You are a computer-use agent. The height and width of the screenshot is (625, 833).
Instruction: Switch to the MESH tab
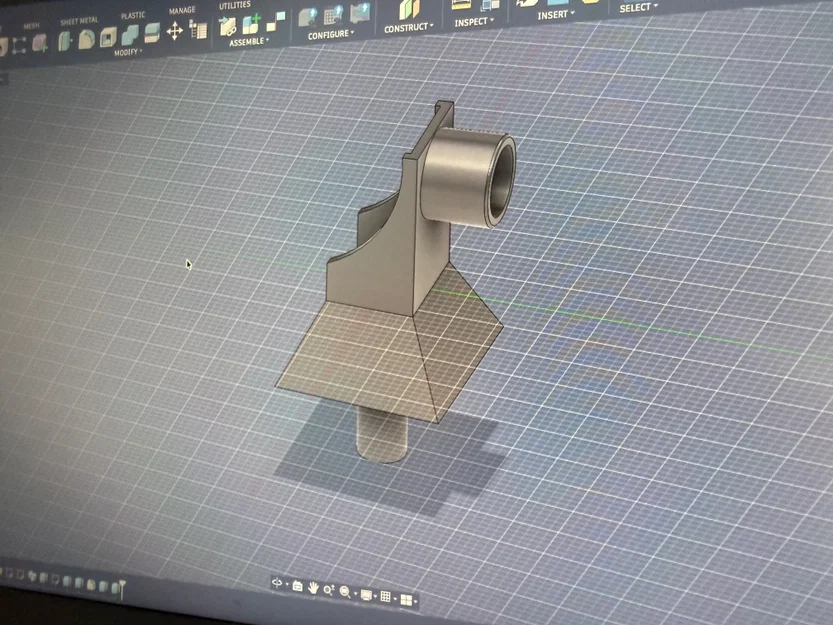click(x=31, y=26)
